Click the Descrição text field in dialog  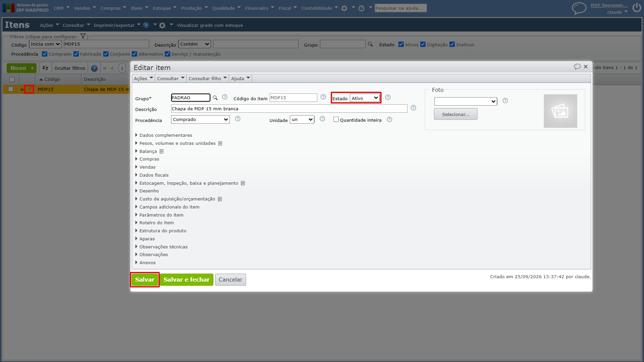pos(289,109)
